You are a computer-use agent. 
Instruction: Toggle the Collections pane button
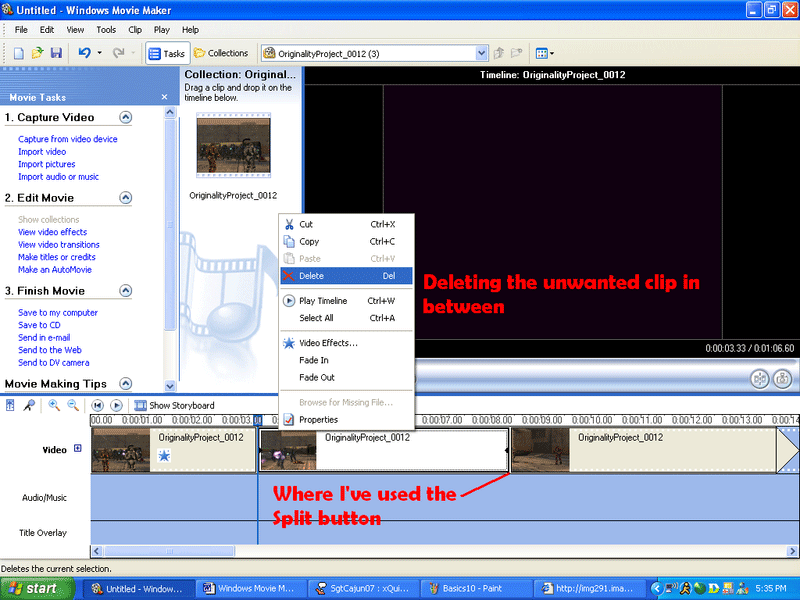point(221,53)
